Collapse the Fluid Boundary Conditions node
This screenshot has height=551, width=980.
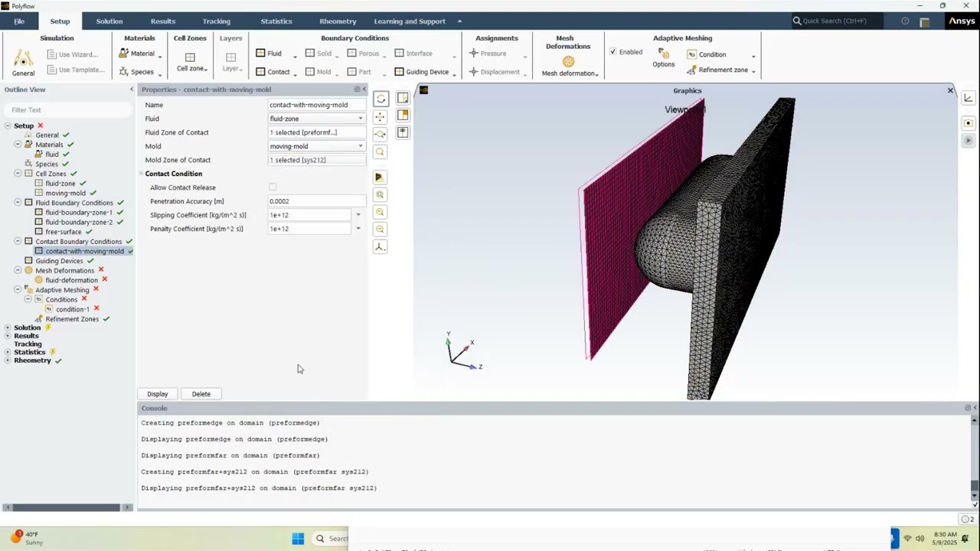(18, 203)
